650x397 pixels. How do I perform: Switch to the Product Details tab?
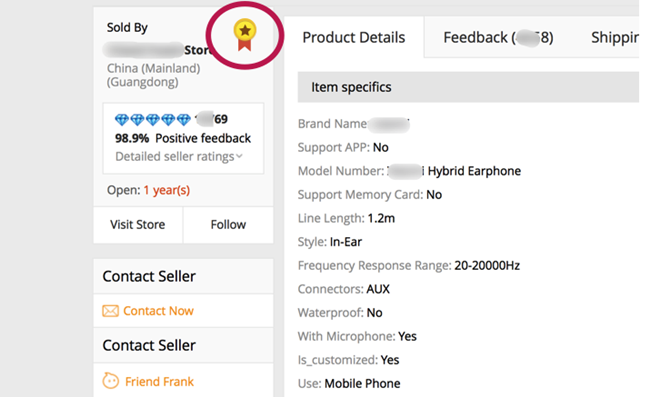(354, 37)
